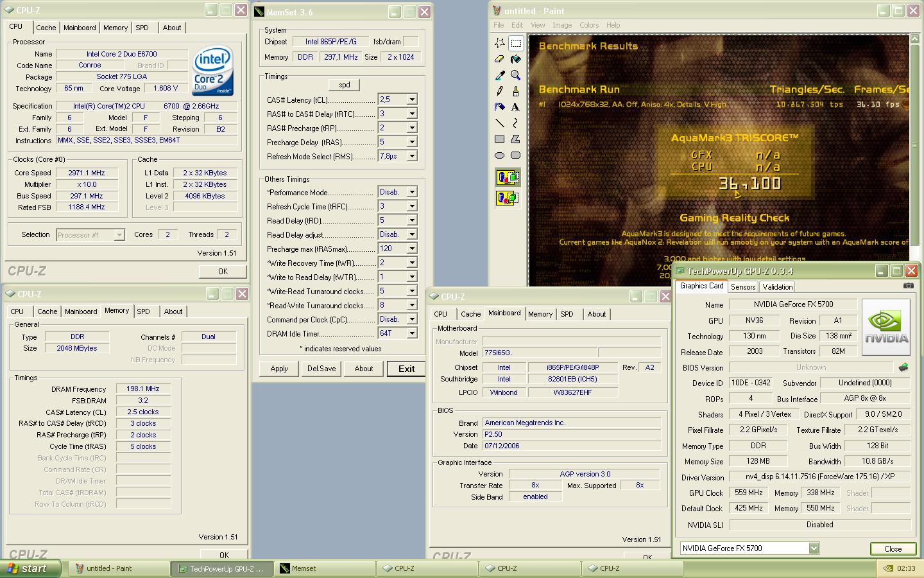Open SPD tab in Mainboard CPU-Z window
This screenshot has width=924, height=578.
pos(567,314)
